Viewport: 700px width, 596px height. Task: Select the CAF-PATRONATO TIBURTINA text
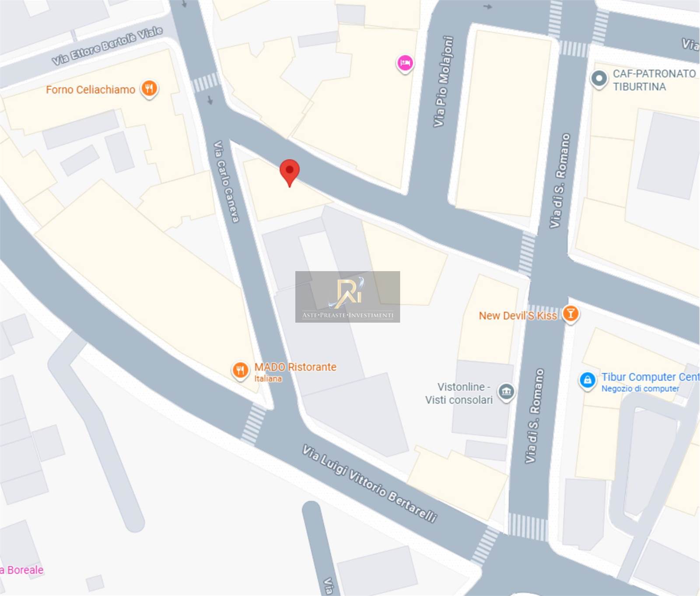(x=654, y=80)
